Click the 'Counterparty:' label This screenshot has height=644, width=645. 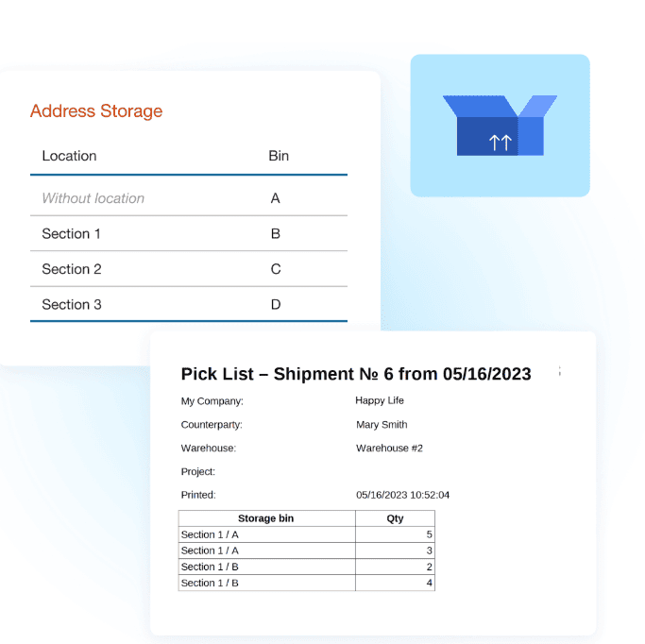[212, 424]
